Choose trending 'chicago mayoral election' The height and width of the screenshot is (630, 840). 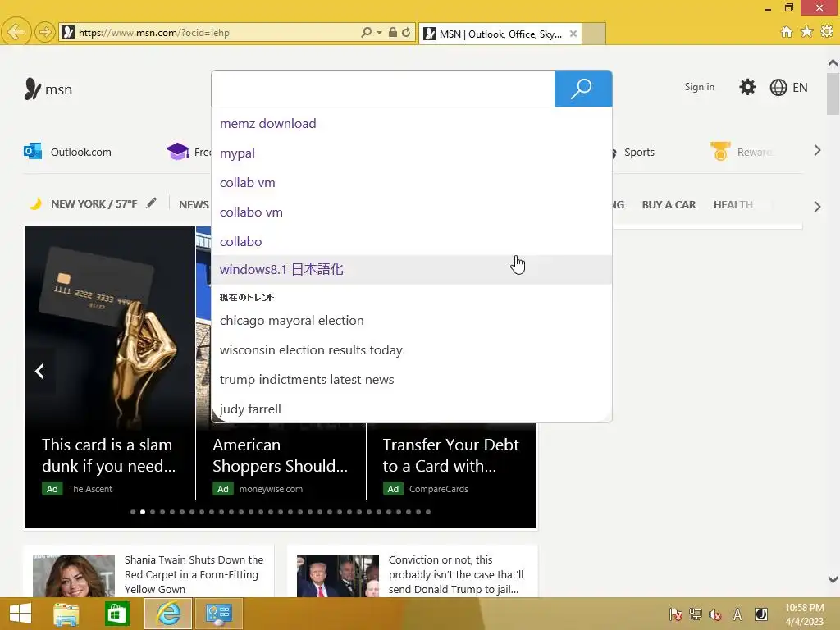tap(412, 321)
